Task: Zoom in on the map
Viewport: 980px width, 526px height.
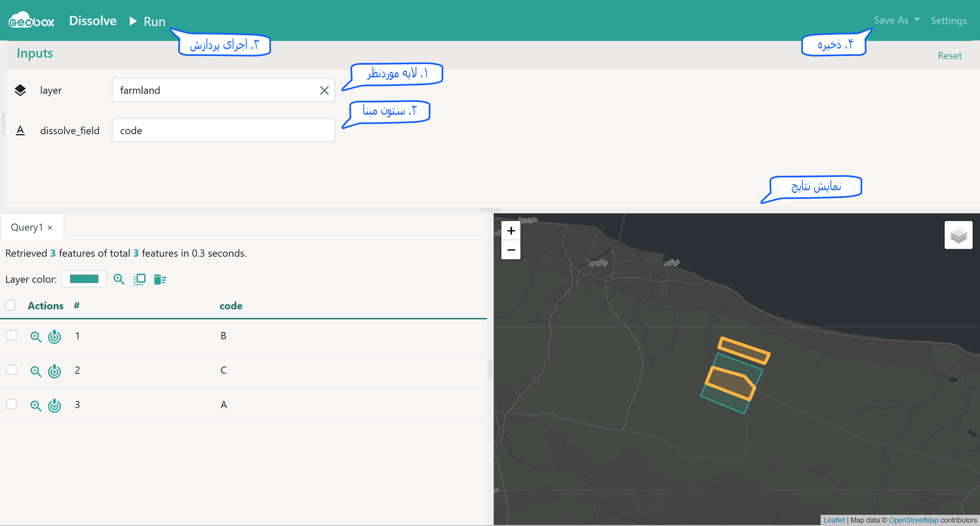Action: pos(511,231)
